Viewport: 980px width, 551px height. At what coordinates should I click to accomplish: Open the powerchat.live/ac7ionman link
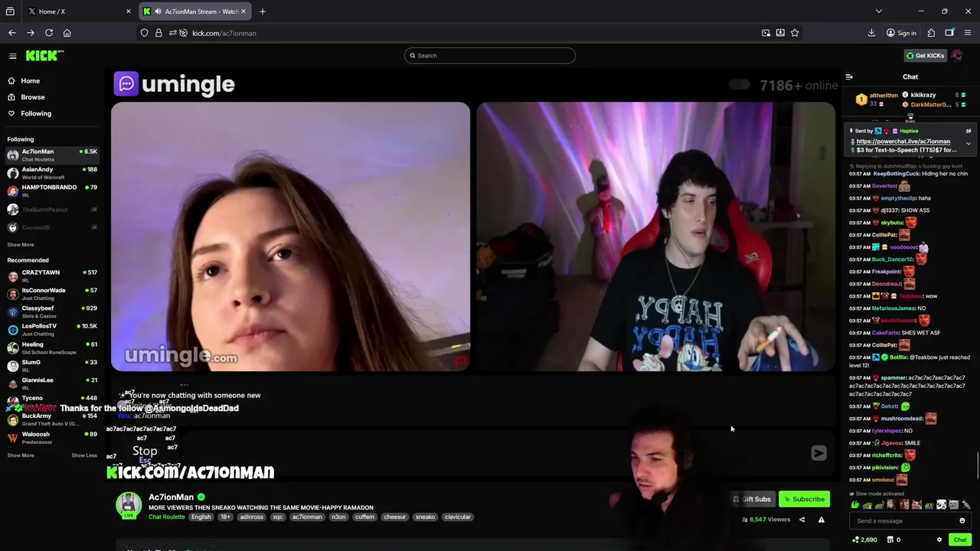click(x=903, y=142)
